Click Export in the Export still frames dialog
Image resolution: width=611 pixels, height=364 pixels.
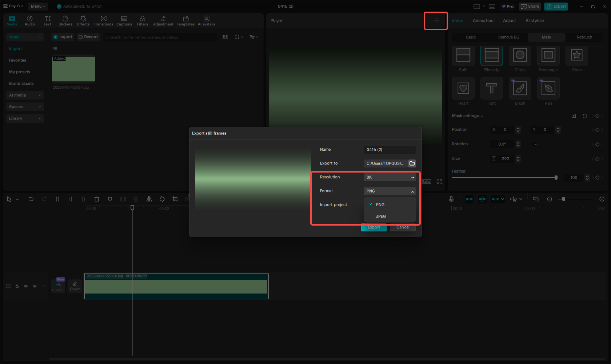click(374, 227)
